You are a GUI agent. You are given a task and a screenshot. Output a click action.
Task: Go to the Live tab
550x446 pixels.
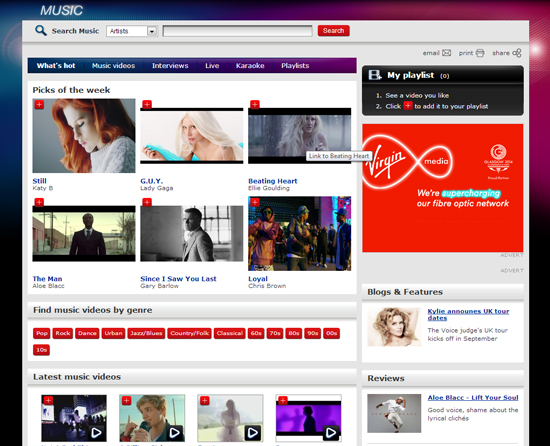pyautogui.click(x=212, y=66)
